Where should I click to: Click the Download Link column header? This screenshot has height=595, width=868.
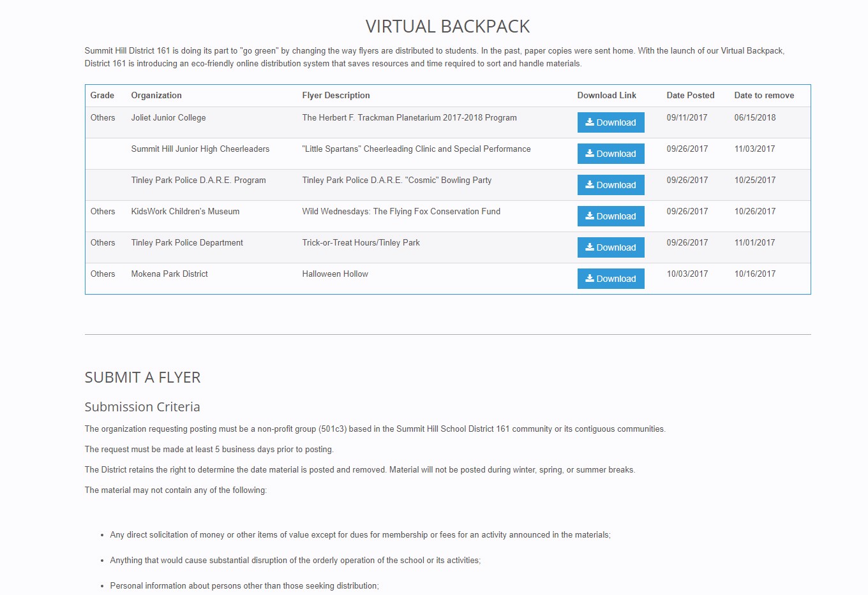coord(606,96)
